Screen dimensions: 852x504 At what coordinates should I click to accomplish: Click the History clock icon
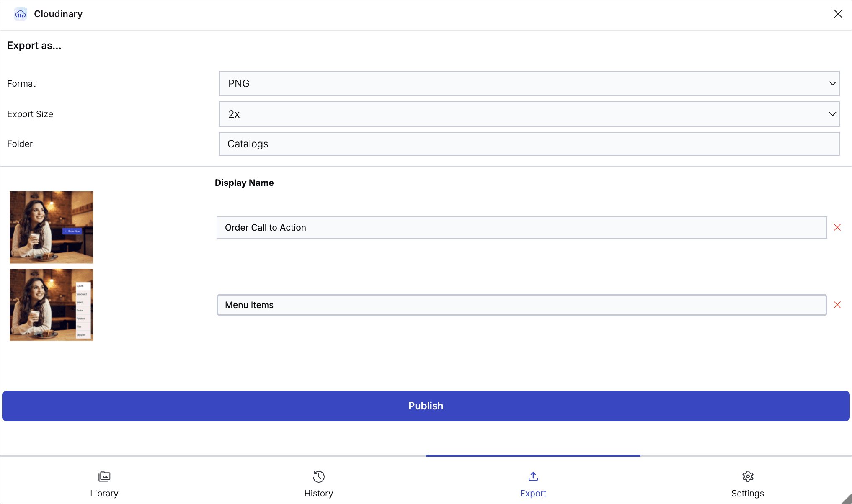(319, 476)
